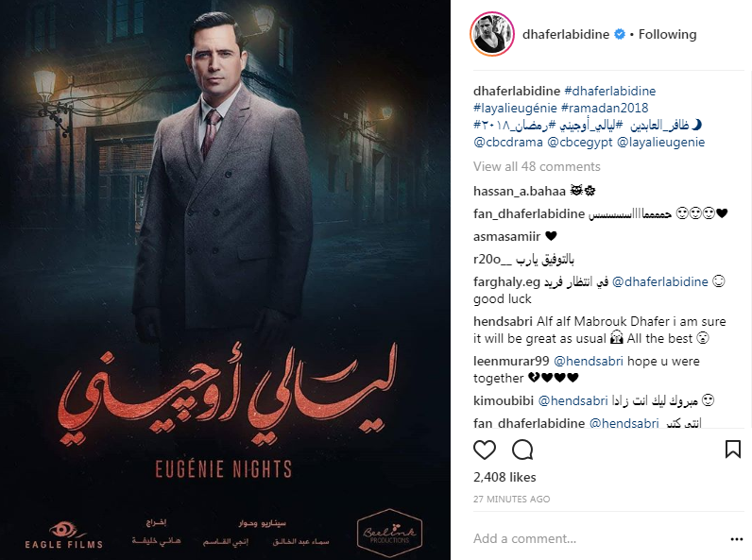Save the post with the bookmark icon
Screen dimensions: 752x560
[x=733, y=450]
